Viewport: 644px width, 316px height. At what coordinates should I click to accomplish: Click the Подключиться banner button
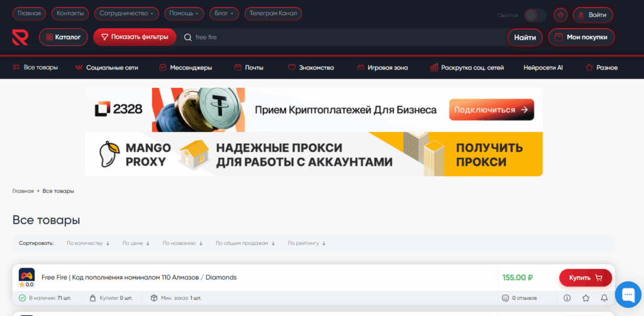[491, 109]
